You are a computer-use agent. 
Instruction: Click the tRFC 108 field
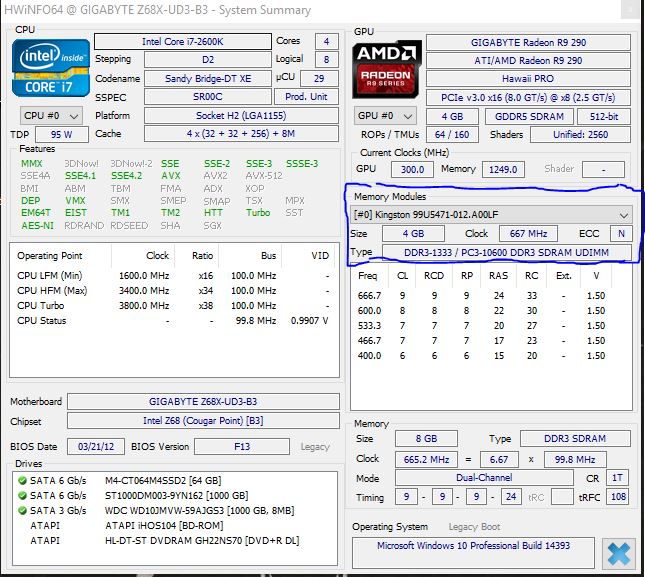(x=618, y=497)
